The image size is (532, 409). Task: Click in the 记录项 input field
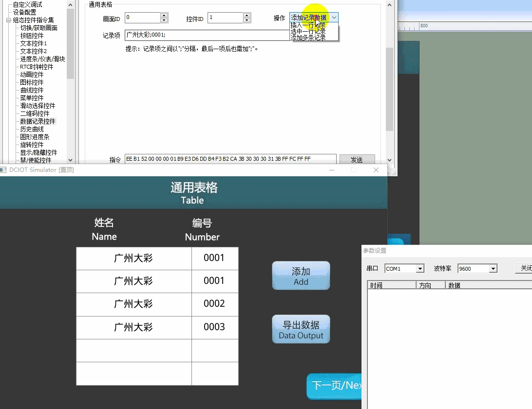207,35
